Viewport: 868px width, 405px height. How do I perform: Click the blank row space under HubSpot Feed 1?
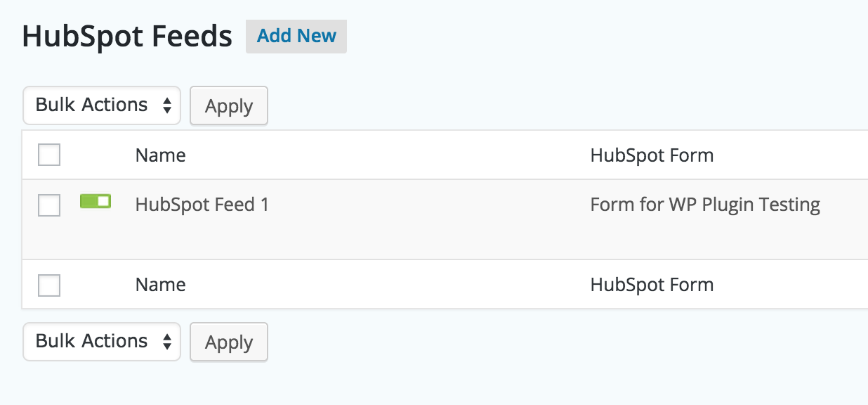coord(351,239)
